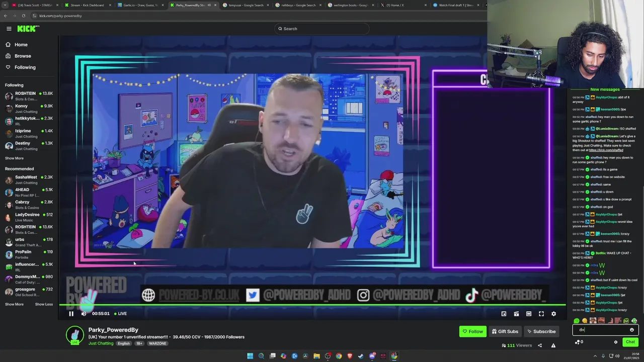Open chat settings gear
Image resolution: width=644 pixels, height=362 pixels.
pyautogui.click(x=615, y=342)
